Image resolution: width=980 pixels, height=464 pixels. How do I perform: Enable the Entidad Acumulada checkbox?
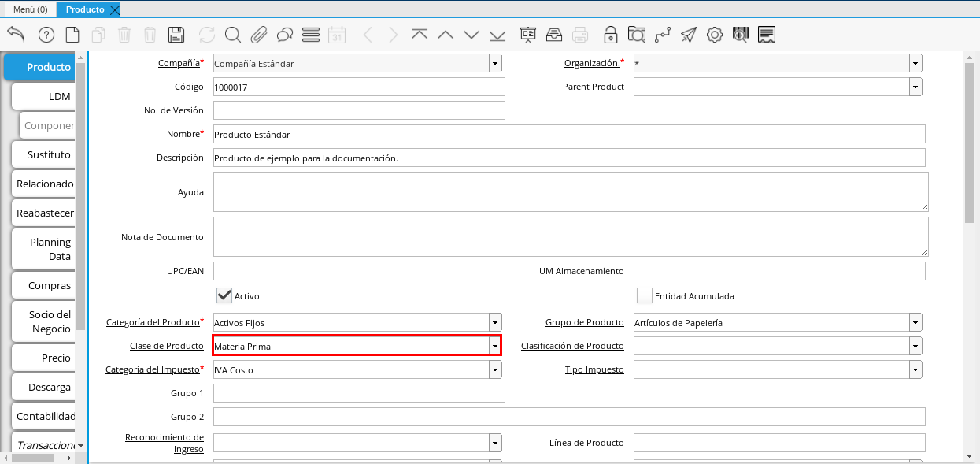pyautogui.click(x=645, y=295)
